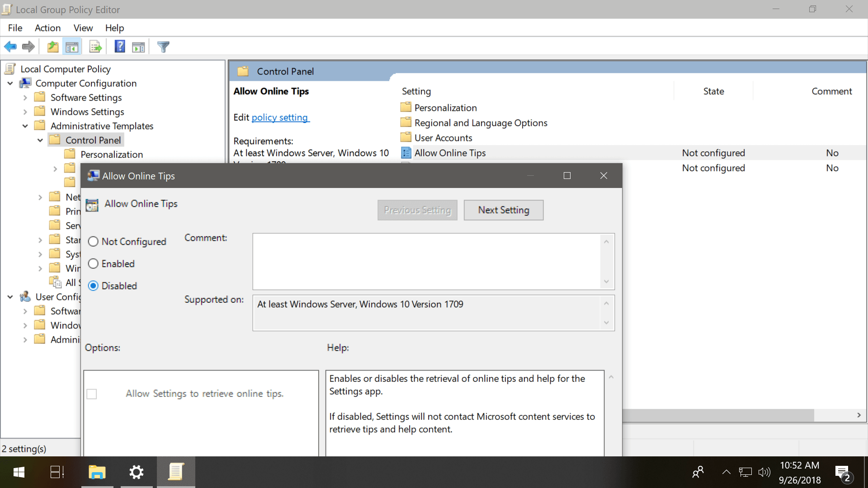Click the Filter funnel toolbar icon

[x=163, y=47]
